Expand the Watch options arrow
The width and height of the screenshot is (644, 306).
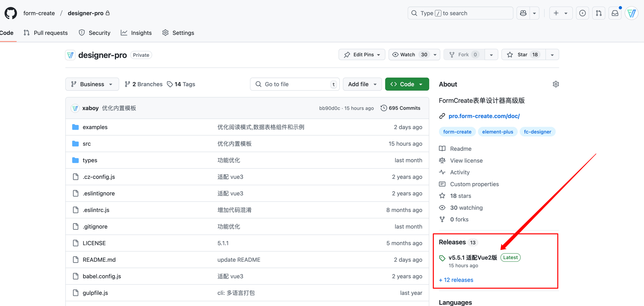pos(435,55)
